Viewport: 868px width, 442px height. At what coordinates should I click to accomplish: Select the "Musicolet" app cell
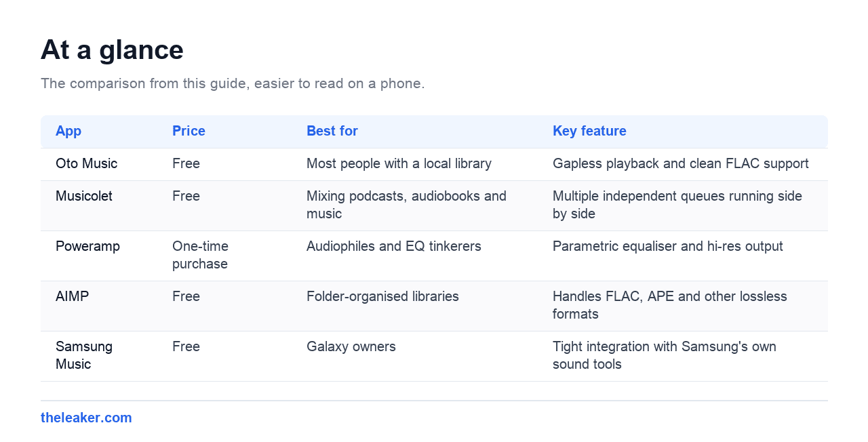click(84, 196)
